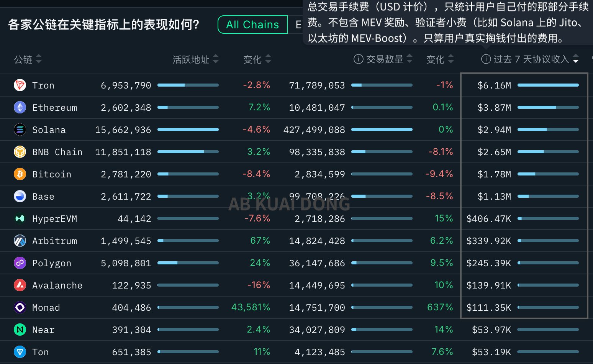Click info icon beside 过去 7 天协议收入
593x364 pixels.
pos(486,59)
